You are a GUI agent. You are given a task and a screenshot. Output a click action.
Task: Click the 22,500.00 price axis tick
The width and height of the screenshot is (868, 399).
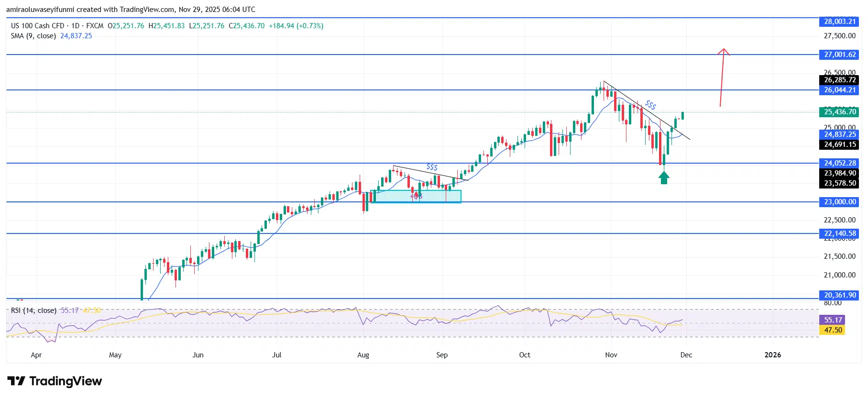pos(840,220)
